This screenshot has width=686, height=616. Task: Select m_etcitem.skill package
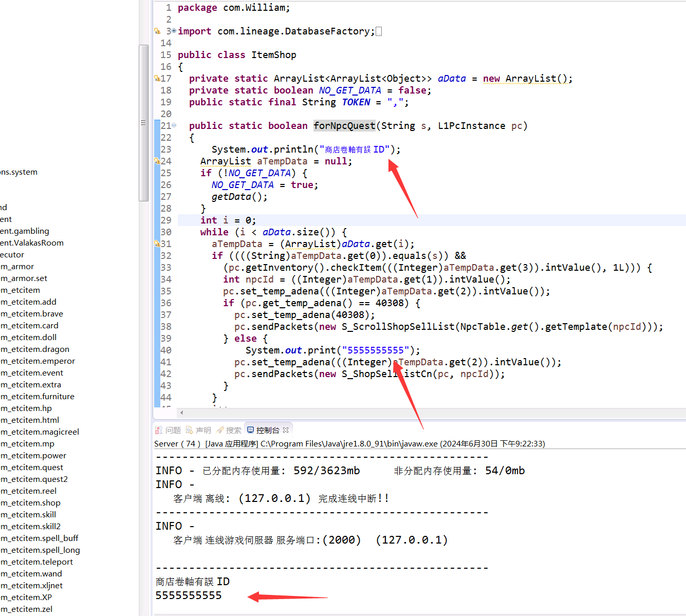(x=28, y=515)
